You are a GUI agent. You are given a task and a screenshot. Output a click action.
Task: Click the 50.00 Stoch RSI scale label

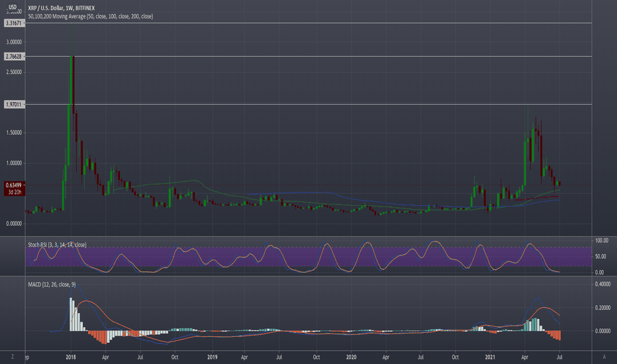coord(600,257)
